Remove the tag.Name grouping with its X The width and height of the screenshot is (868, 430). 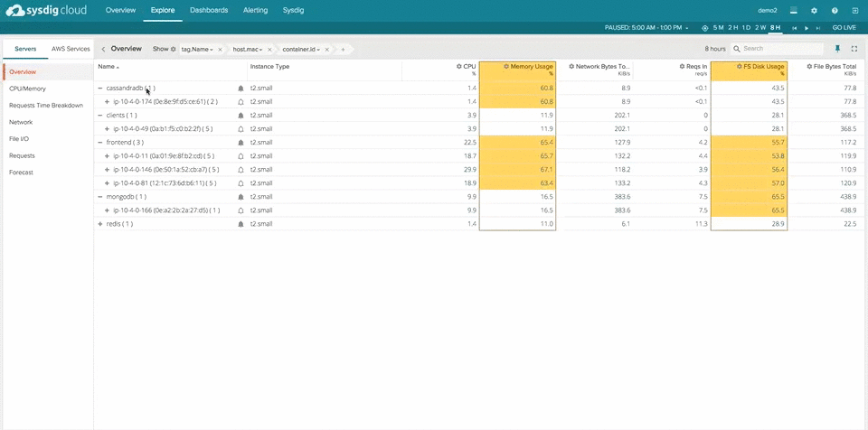pos(220,50)
